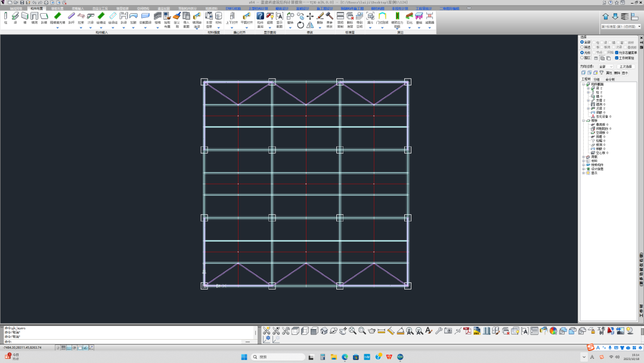Expand the 材料 tree node
Screen dimensions: 644x363
pos(584,161)
